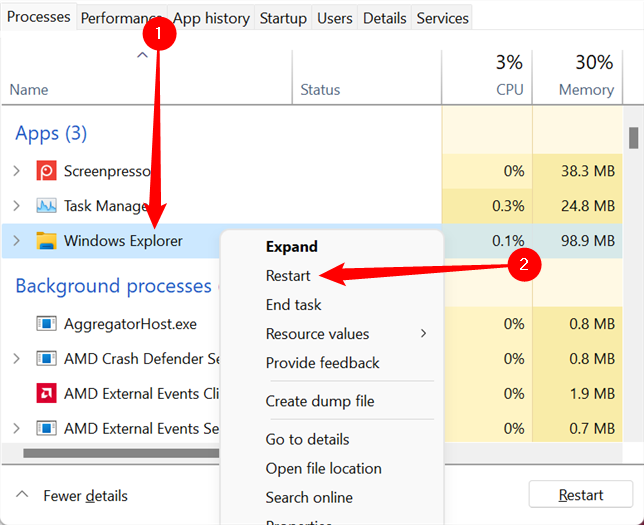Choose Restart from the context menu

click(288, 276)
